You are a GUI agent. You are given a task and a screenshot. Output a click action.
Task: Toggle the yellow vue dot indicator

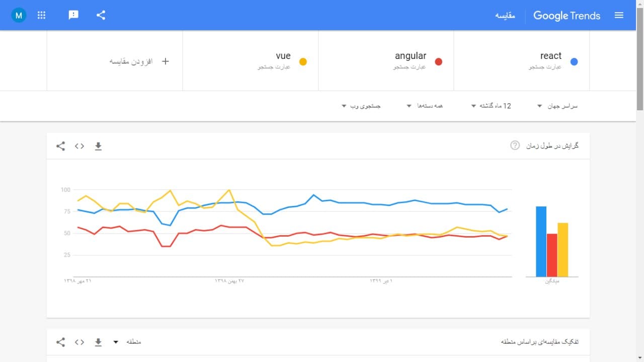point(303,61)
